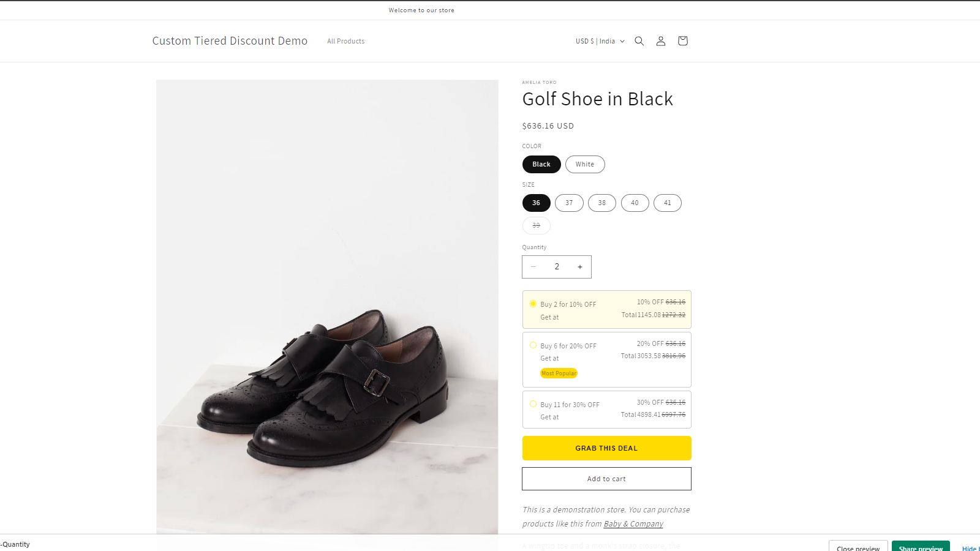980x551 pixels.
Task: Choose the Buy 6 for 20% OFF tier
Action: pyautogui.click(x=606, y=359)
